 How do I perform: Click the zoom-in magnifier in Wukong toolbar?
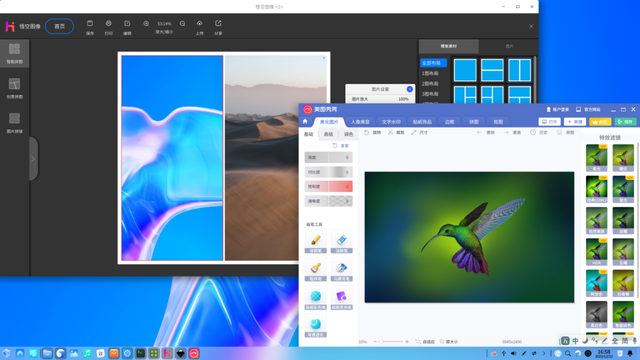[146, 24]
